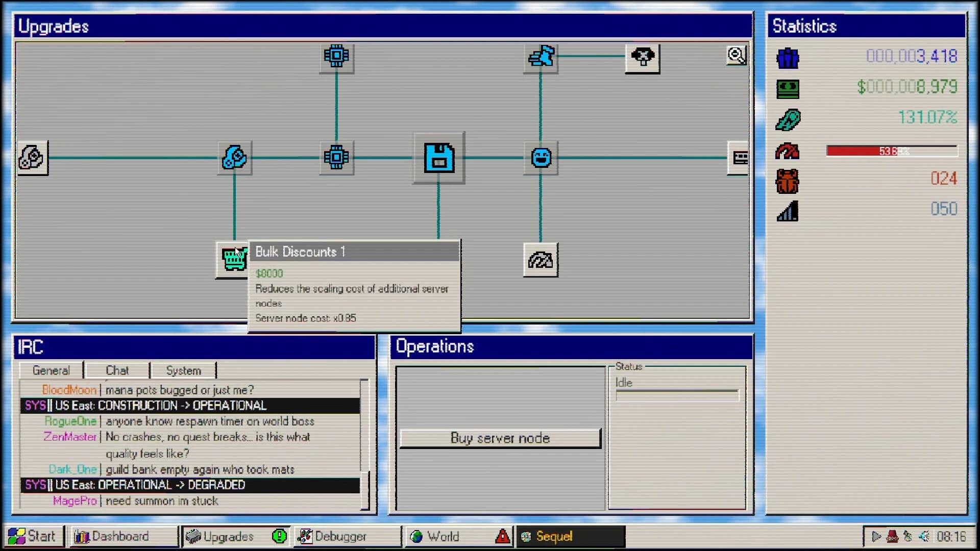The image size is (980, 551).
Task: Select the wrench upgrade at the far left
Action: tap(33, 158)
